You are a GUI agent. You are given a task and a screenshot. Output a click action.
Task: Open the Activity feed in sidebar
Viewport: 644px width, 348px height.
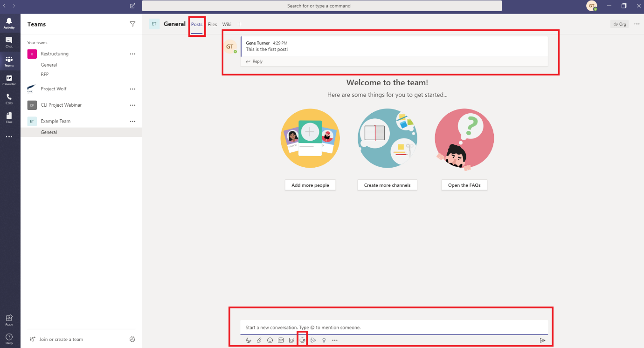click(x=9, y=23)
